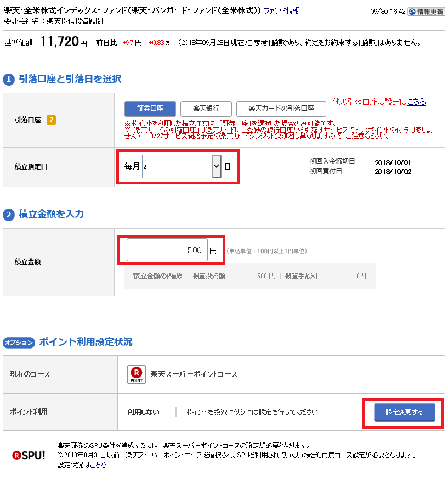Click the 基準価額 value 11,720

pos(59,42)
